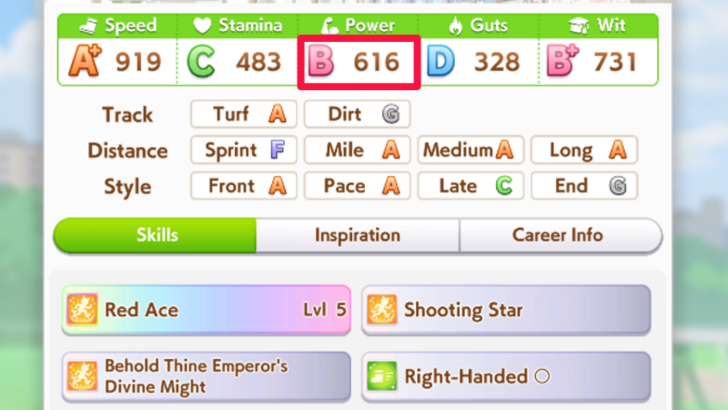Click the Turf A track aptitude
Screen dimensions: 728x410
[x=244, y=114]
